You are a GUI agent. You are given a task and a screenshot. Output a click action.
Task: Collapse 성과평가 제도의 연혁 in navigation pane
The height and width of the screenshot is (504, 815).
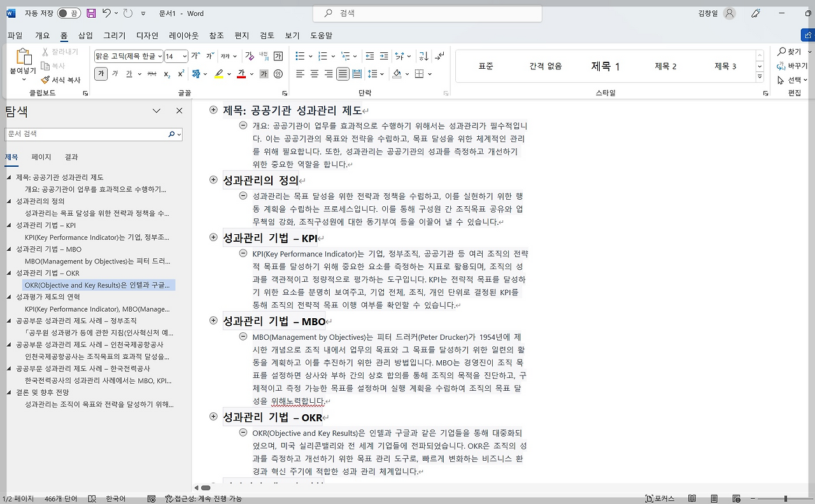[9, 297]
